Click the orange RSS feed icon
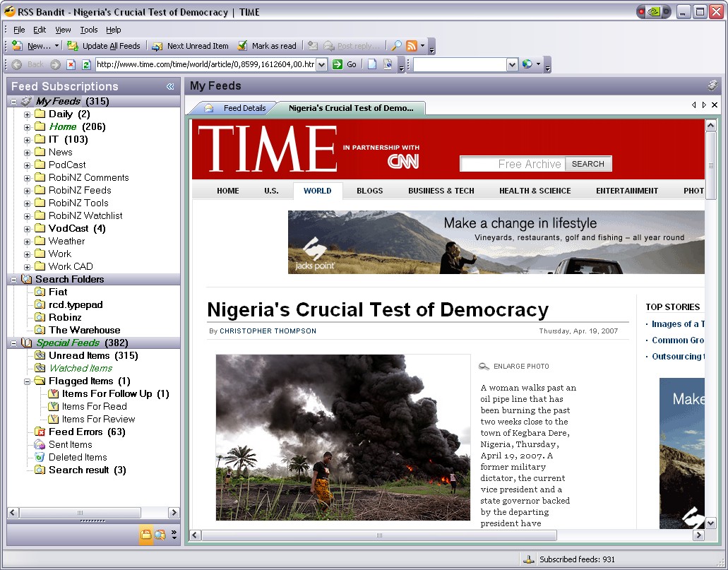Viewport: 728px width, 570px height. [x=412, y=45]
